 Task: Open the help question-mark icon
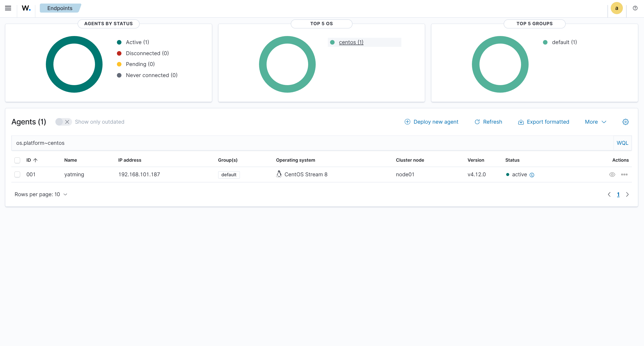tap(635, 8)
